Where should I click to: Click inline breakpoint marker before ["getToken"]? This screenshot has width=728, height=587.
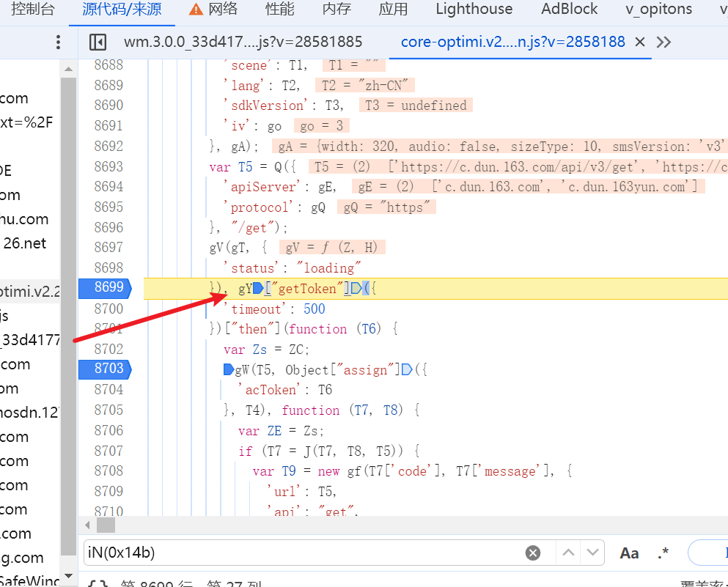pos(258,289)
